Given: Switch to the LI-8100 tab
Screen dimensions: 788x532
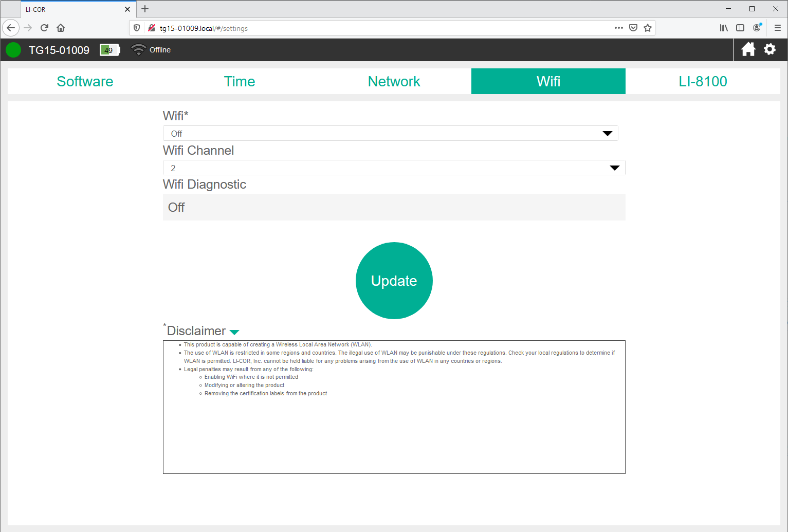Looking at the screenshot, I should pyautogui.click(x=703, y=81).
